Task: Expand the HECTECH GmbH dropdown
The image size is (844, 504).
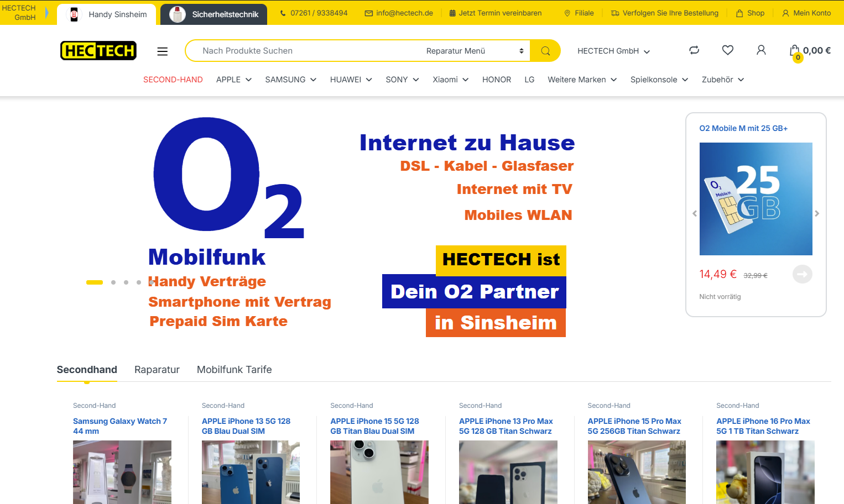Action: pyautogui.click(x=613, y=51)
